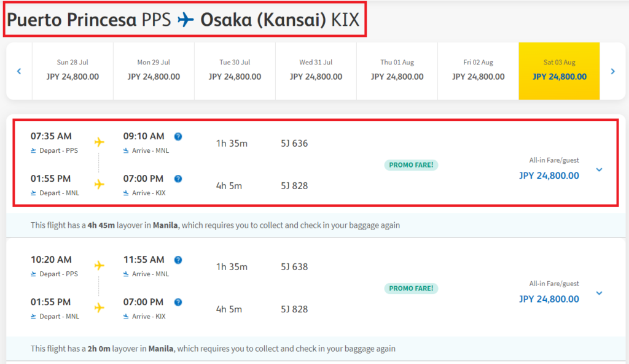Switch to Wed 31 Jul date tab
Image resolution: width=629 pixels, height=364 pixels.
[x=316, y=71]
